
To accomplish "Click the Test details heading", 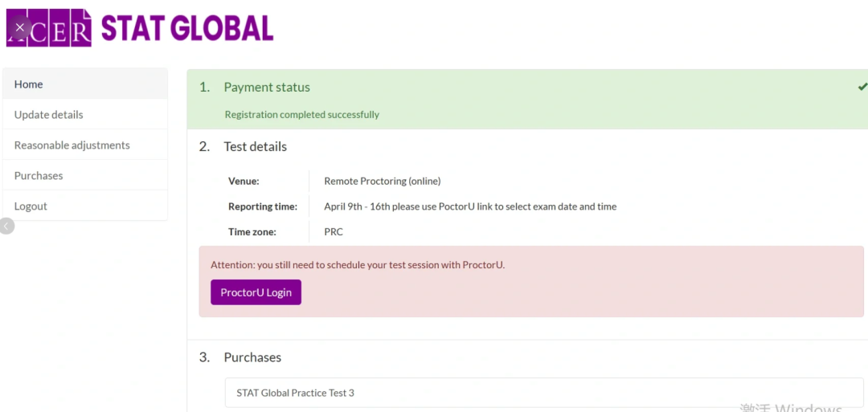I will (x=256, y=146).
